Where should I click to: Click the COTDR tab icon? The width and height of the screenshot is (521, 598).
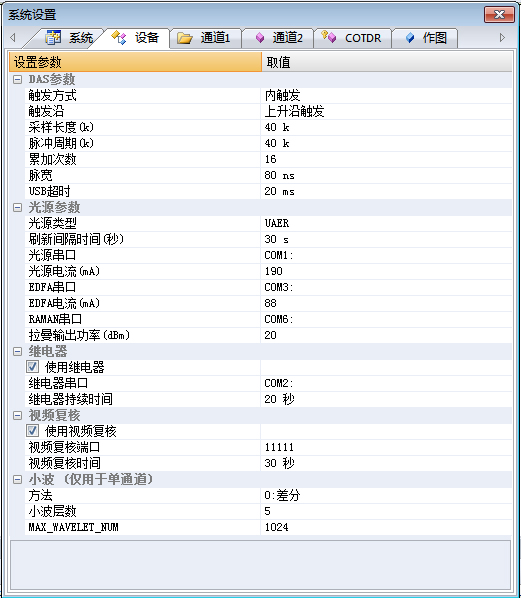click(x=329, y=37)
